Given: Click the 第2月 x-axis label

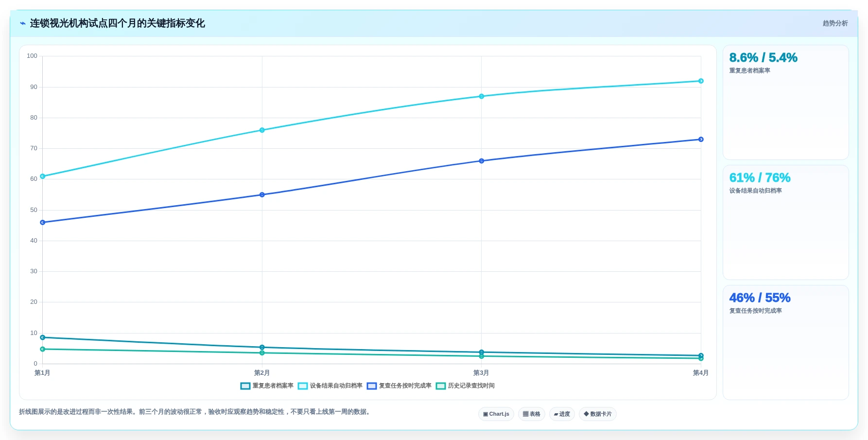Looking at the screenshot, I should coord(262,373).
